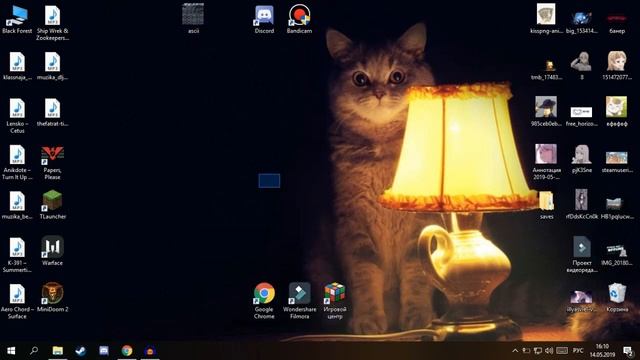Image resolution: width=640 pixels, height=360 pixels.
Task: Open File Explorer from the taskbar
Action: click(x=58, y=351)
